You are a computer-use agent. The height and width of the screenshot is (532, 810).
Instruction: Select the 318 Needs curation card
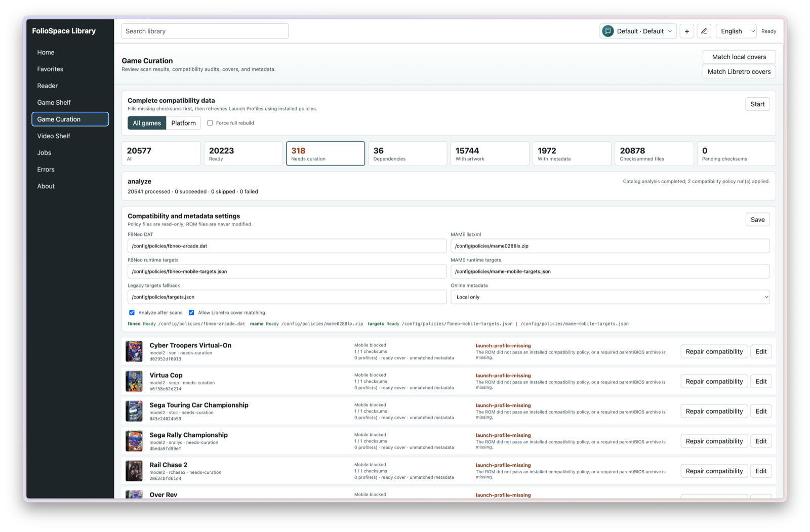[x=326, y=153]
